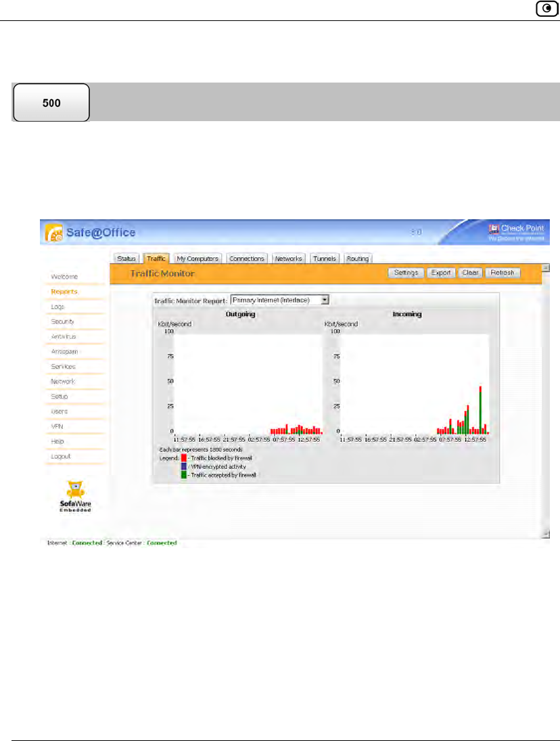
Task: Click scrollbar up arrow
Action: (546, 268)
